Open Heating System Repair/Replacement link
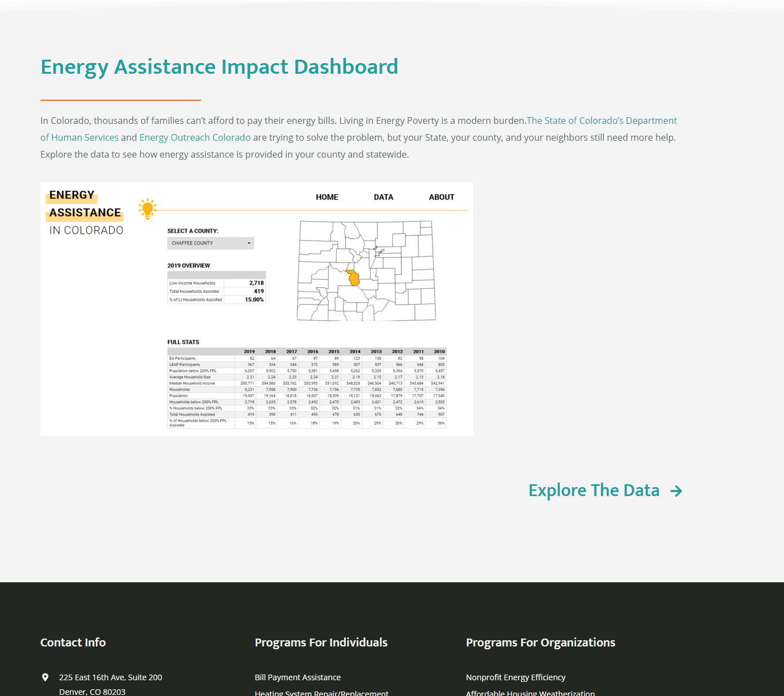 [x=321, y=693]
